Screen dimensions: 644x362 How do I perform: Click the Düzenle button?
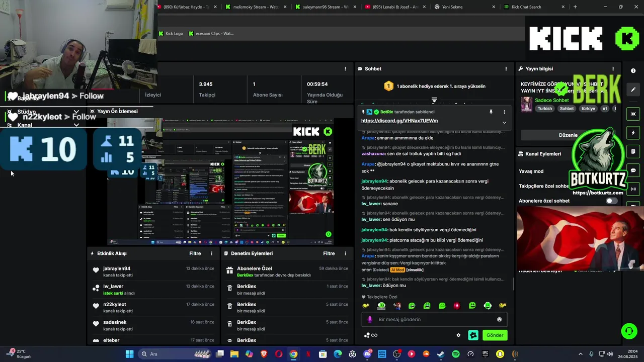(x=569, y=135)
